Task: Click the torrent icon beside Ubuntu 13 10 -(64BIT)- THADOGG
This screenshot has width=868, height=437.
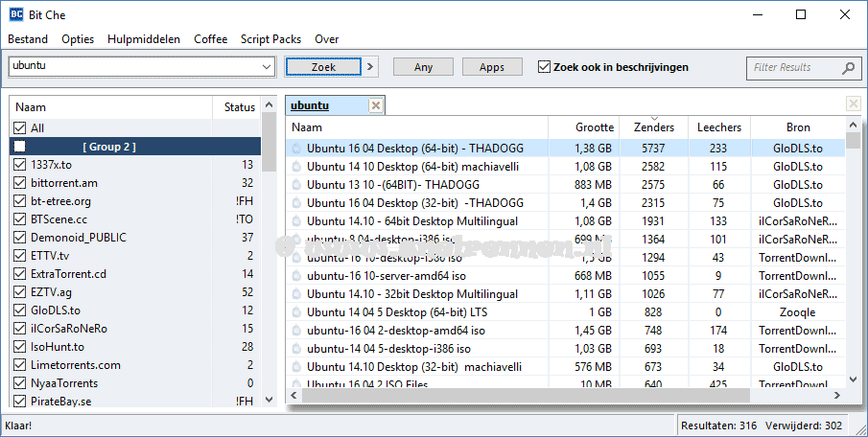Action: point(296,185)
